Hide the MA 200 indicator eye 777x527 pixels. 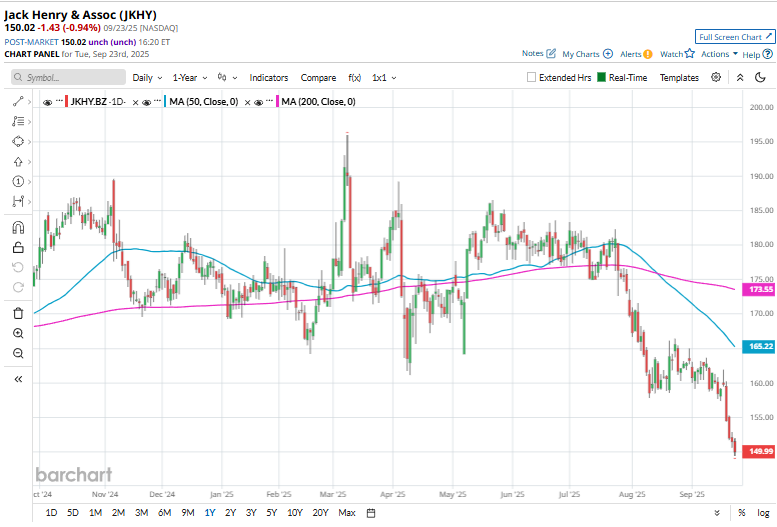click(x=258, y=102)
